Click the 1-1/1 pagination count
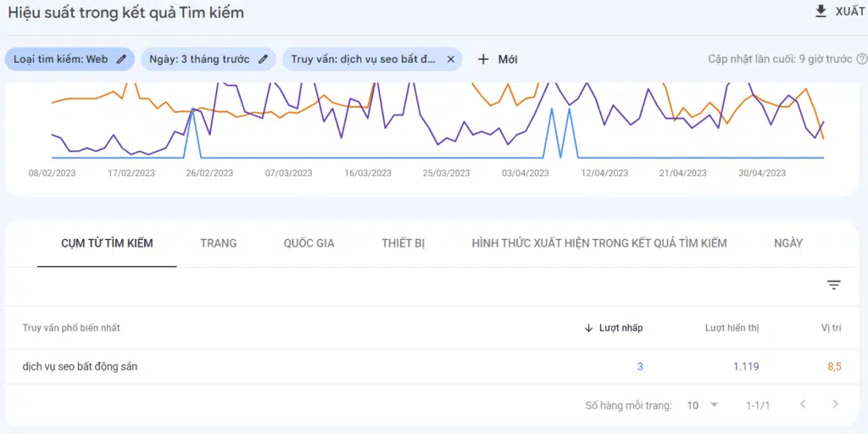The image size is (868, 434). point(758,406)
